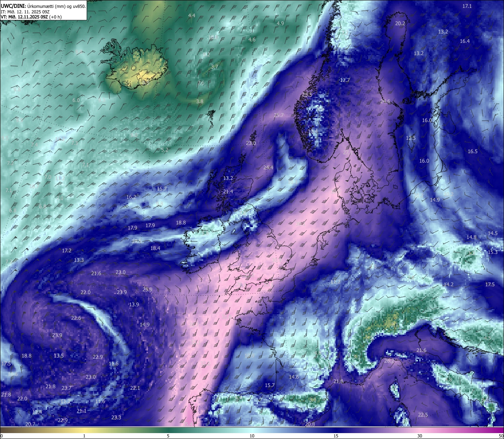
Task: Click the 23.3 map value
Action: (116, 418)
